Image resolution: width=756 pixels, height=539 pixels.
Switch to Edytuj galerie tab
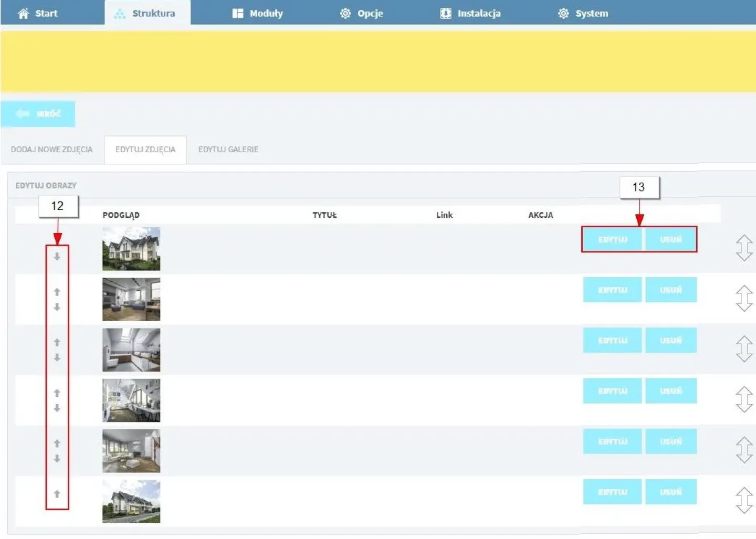(228, 150)
